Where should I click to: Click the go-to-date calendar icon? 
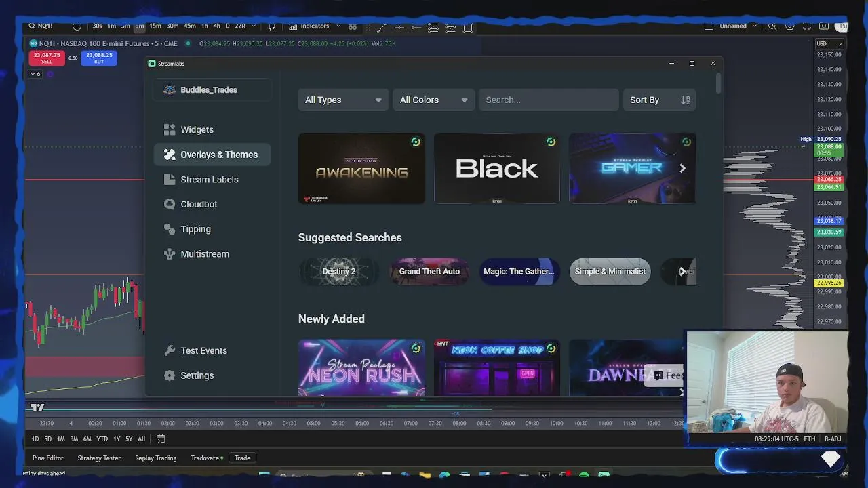(161, 439)
